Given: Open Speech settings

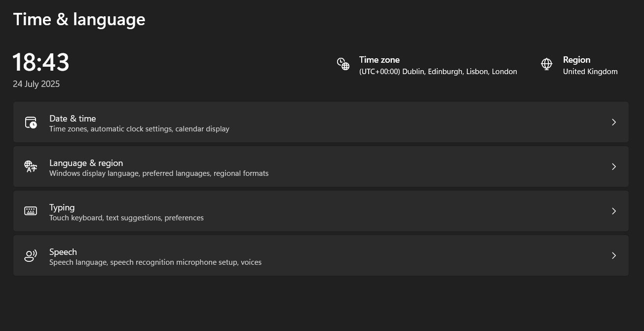Looking at the screenshot, I should (x=321, y=255).
